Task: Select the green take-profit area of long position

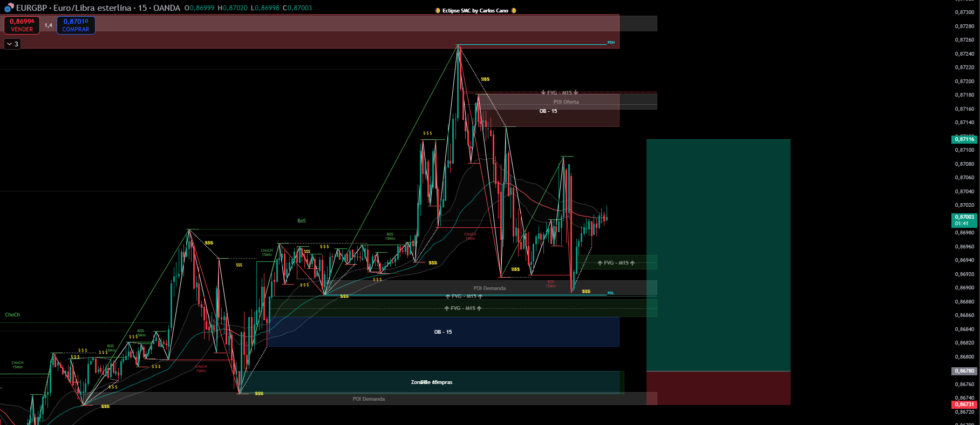Action: (718, 254)
